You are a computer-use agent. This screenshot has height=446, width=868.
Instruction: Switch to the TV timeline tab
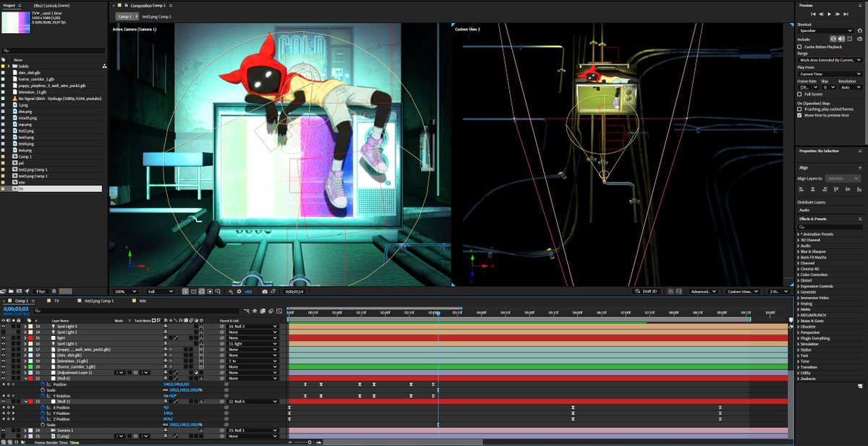pos(56,300)
